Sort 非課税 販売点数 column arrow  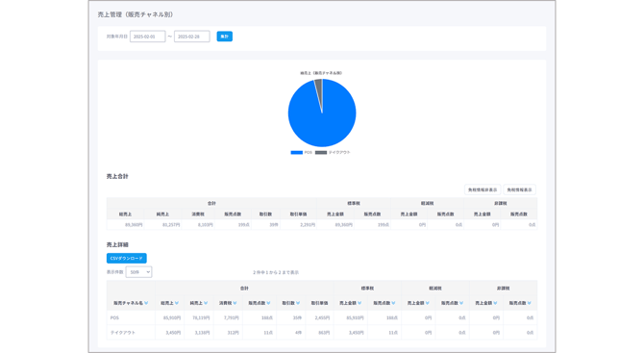(x=530, y=303)
